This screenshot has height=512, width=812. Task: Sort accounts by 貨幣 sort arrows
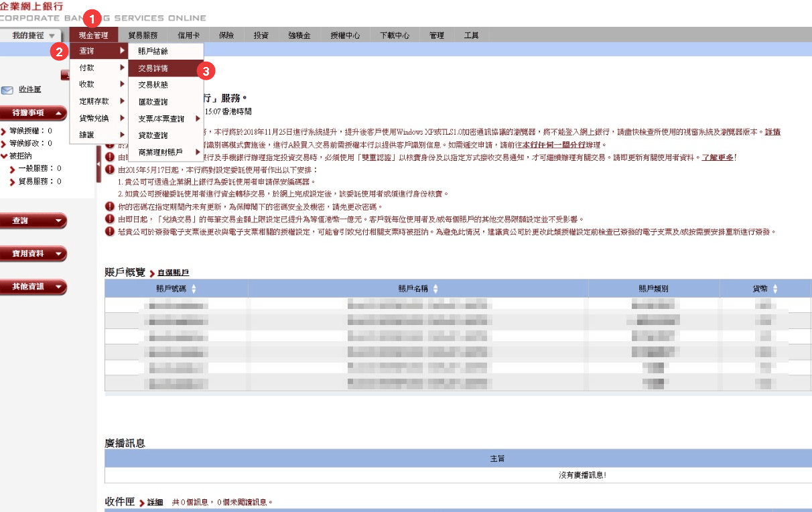776,289
